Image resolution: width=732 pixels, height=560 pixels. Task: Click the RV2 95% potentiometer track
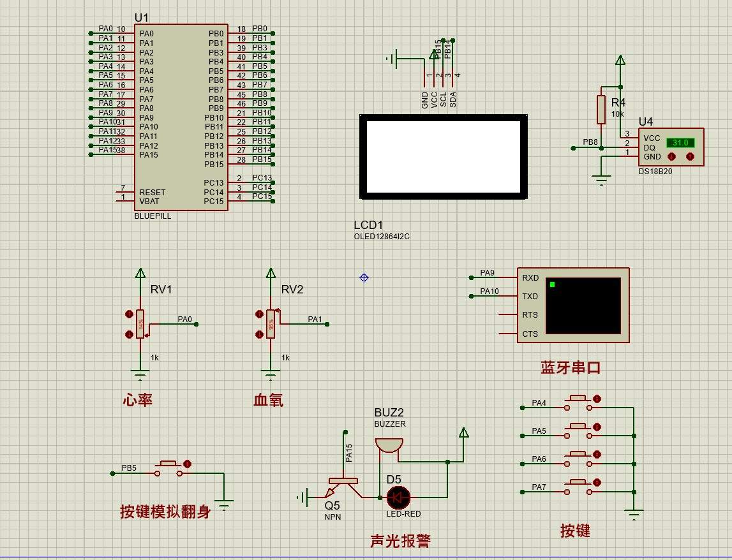point(271,324)
